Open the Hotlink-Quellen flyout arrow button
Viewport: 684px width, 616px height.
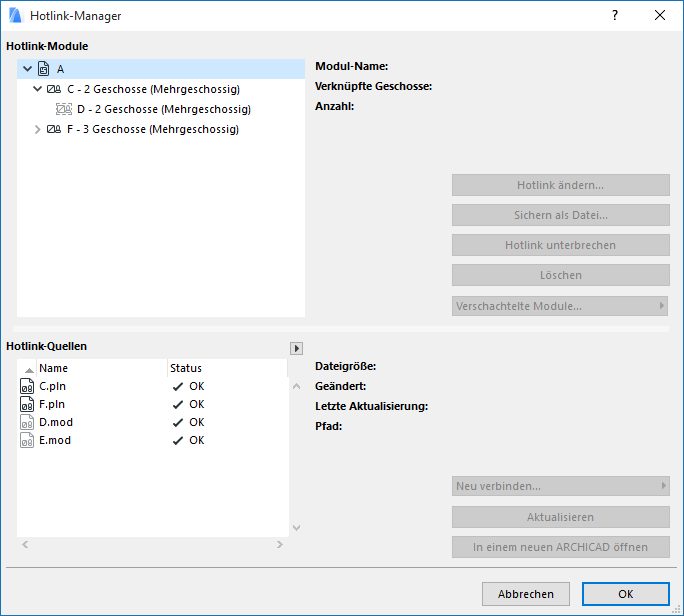pos(297,348)
